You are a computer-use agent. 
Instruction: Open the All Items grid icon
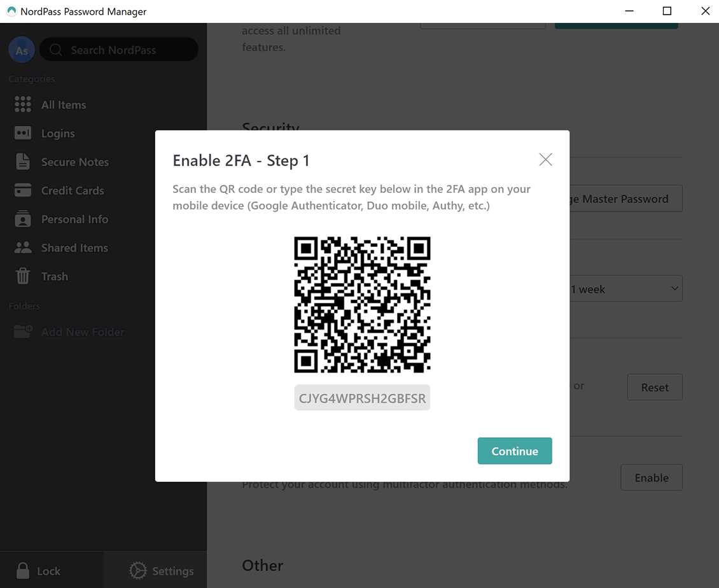[23, 104]
